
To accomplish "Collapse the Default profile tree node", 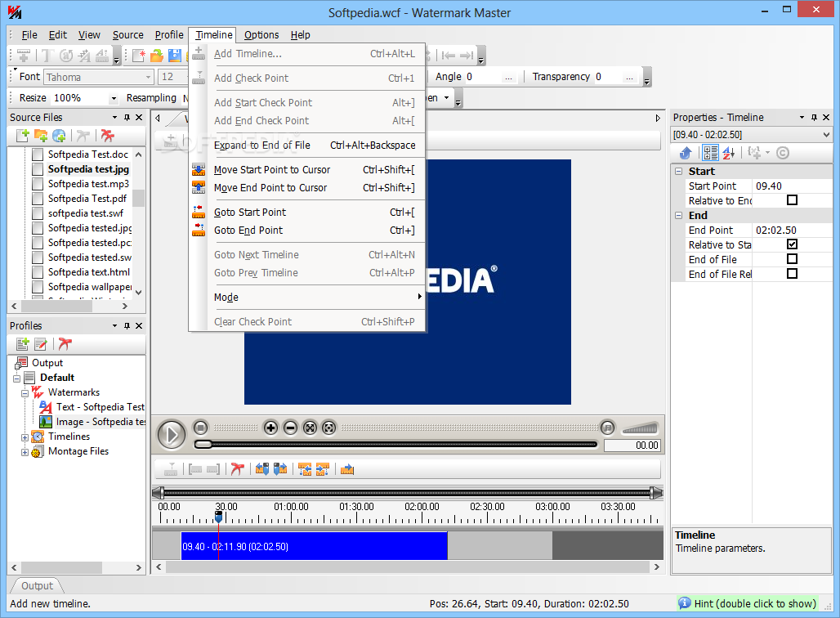I will pos(16,378).
